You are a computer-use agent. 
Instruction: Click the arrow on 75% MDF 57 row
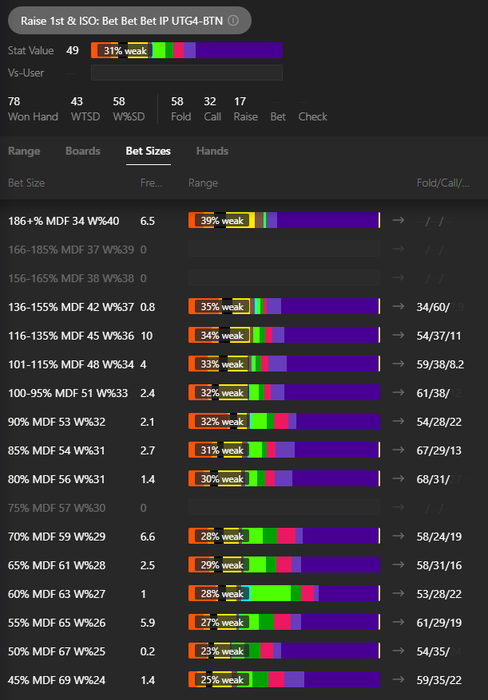coord(398,508)
